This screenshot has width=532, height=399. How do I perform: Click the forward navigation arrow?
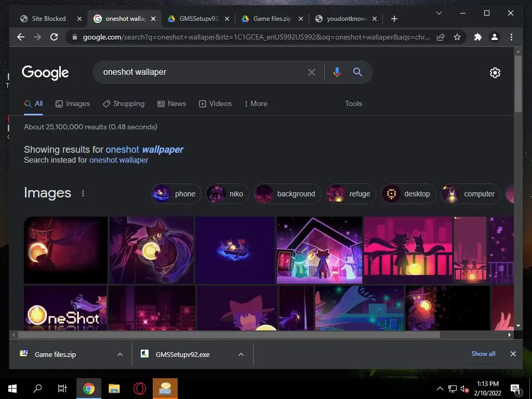37,37
